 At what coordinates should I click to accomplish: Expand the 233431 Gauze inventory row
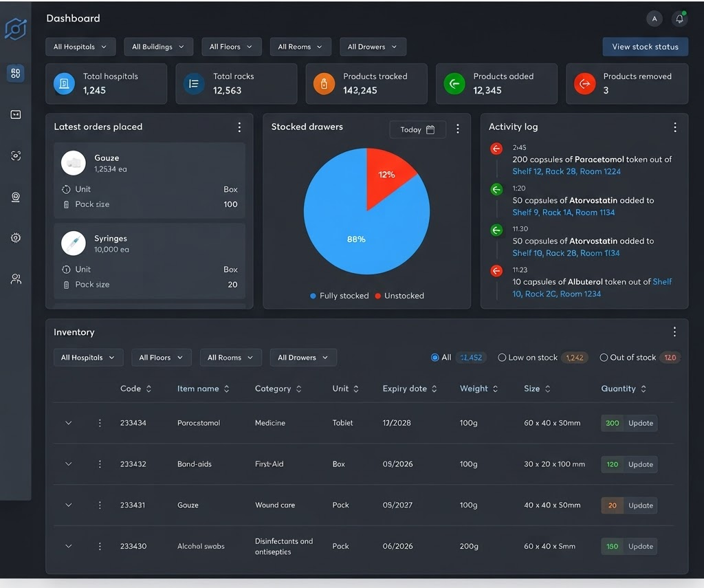click(x=68, y=505)
